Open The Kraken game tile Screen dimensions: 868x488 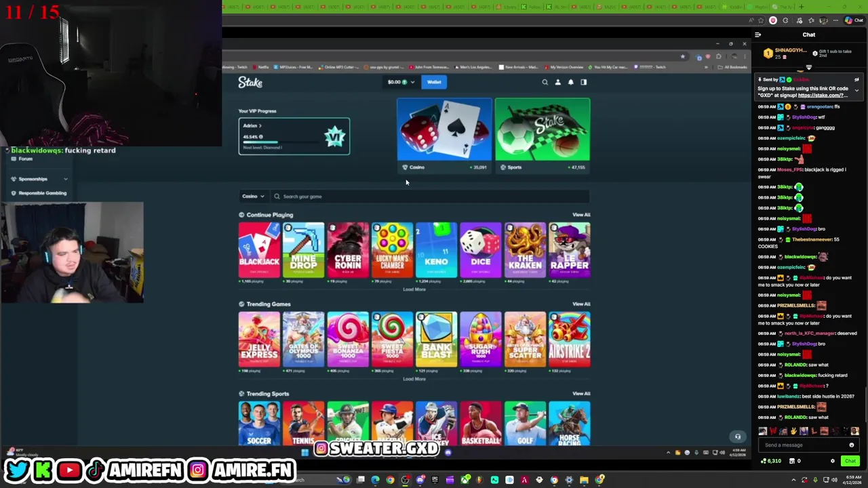coord(525,250)
